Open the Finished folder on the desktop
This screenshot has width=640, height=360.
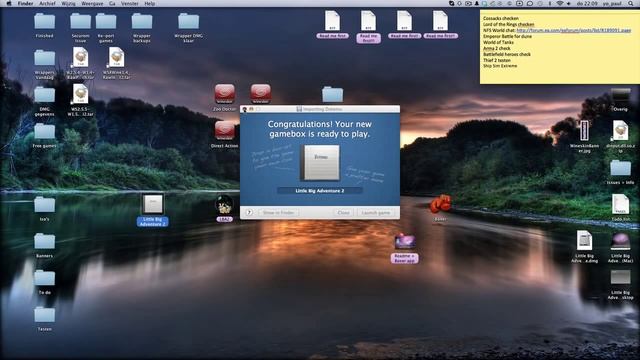click(x=44, y=21)
